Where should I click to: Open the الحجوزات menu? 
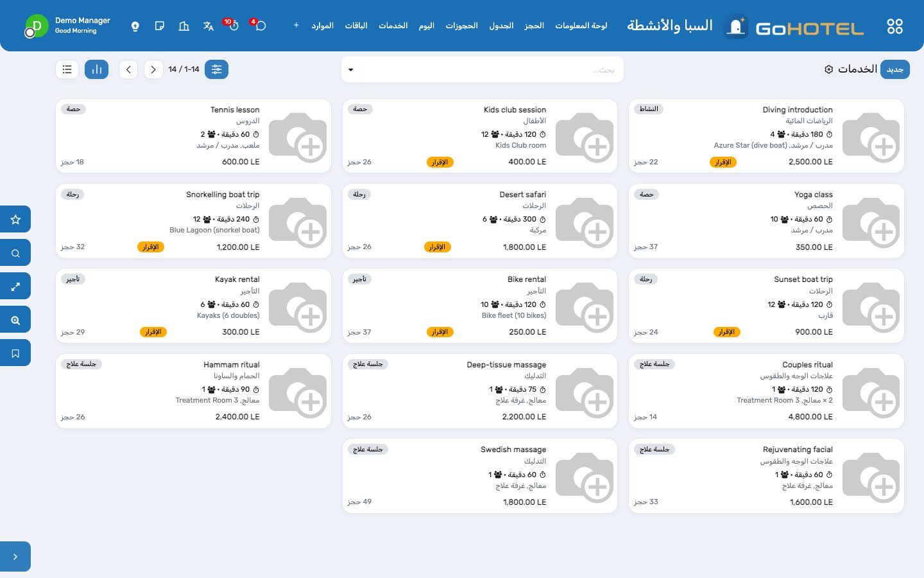(462, 26)
